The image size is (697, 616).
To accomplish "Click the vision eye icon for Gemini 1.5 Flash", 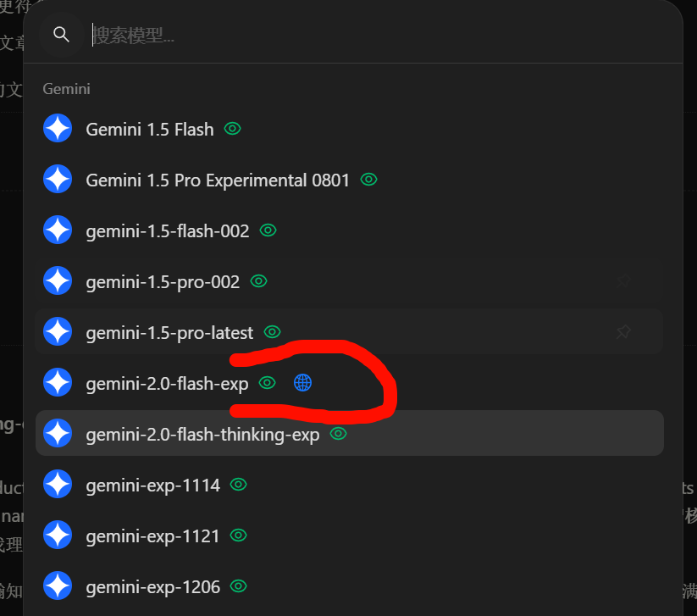I will coord(233,129).
